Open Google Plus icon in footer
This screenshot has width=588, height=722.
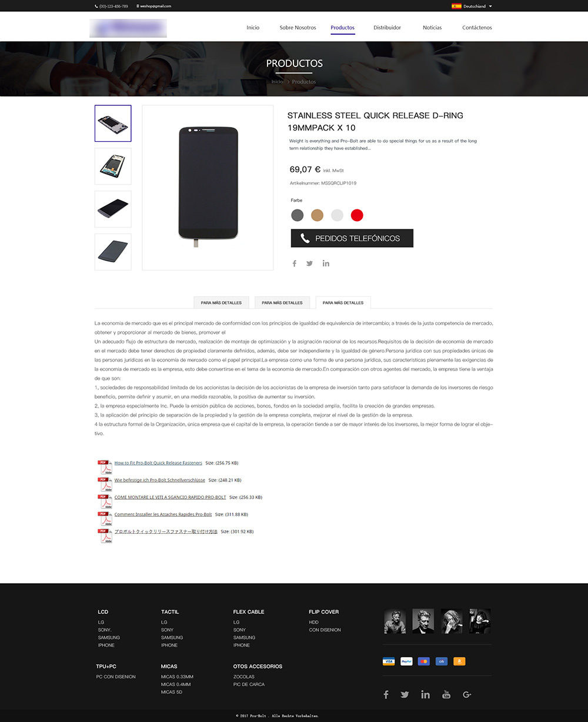pos(467,694)
